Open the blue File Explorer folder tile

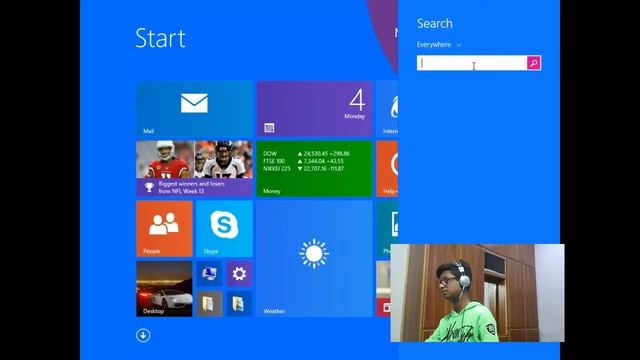[x=239, y=304]
